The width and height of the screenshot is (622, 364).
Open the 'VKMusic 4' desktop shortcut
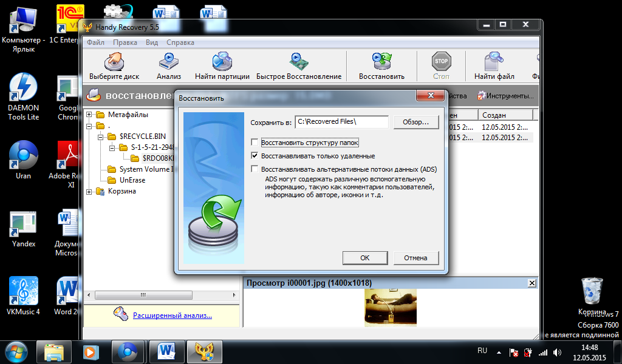[x=24, y=295]
